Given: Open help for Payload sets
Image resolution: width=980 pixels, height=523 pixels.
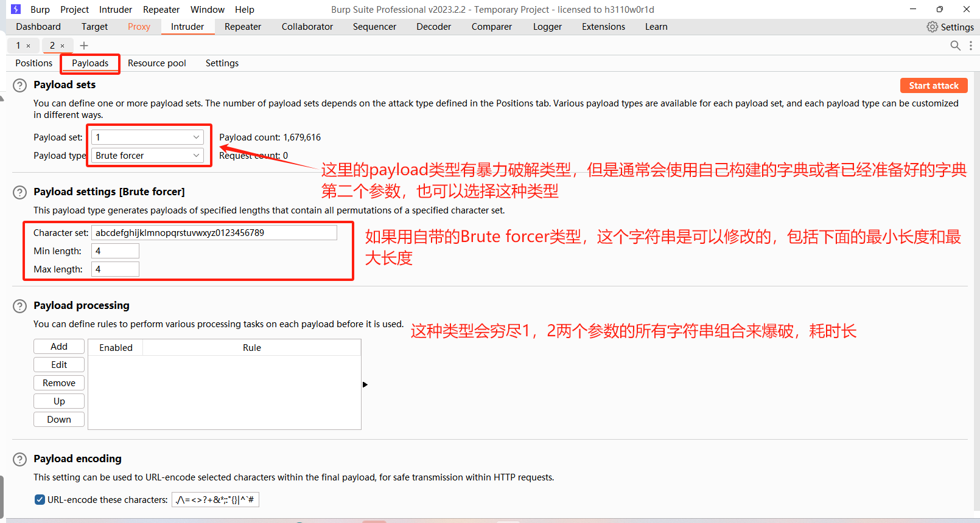Looking at the screenshot, I should (x=20, y=85).
